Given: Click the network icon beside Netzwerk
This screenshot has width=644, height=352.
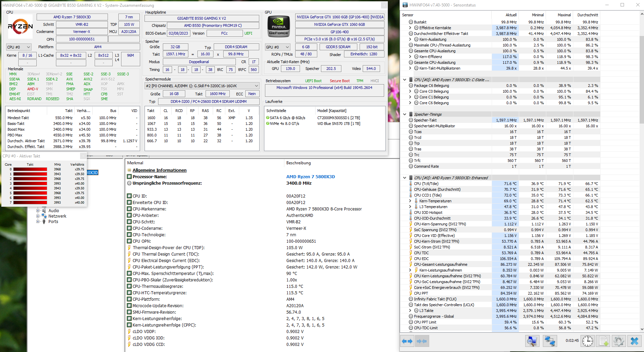Looking at the screenshot, I should click(x=44, y=216).
